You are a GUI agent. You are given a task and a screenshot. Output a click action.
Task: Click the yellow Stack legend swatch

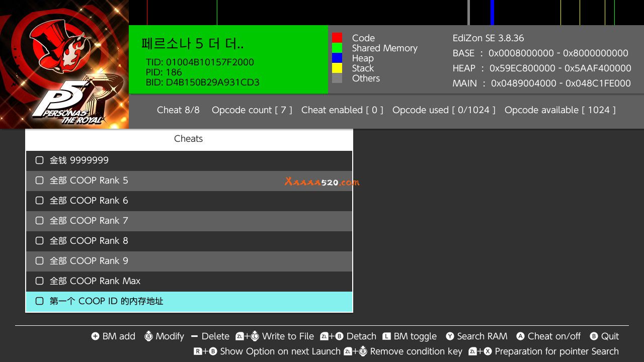click(337, 68)
